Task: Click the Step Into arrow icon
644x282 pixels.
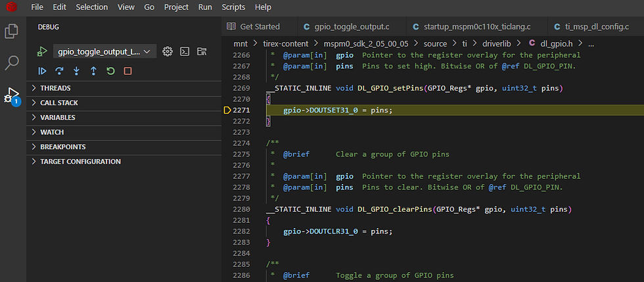Action: click(x=76, y=71)
